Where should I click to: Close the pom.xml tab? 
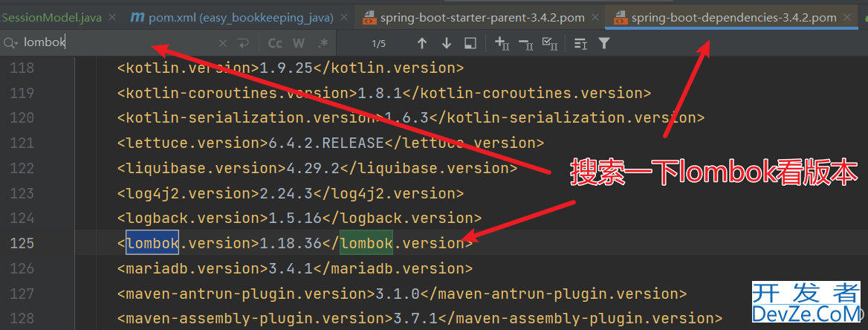344,18
